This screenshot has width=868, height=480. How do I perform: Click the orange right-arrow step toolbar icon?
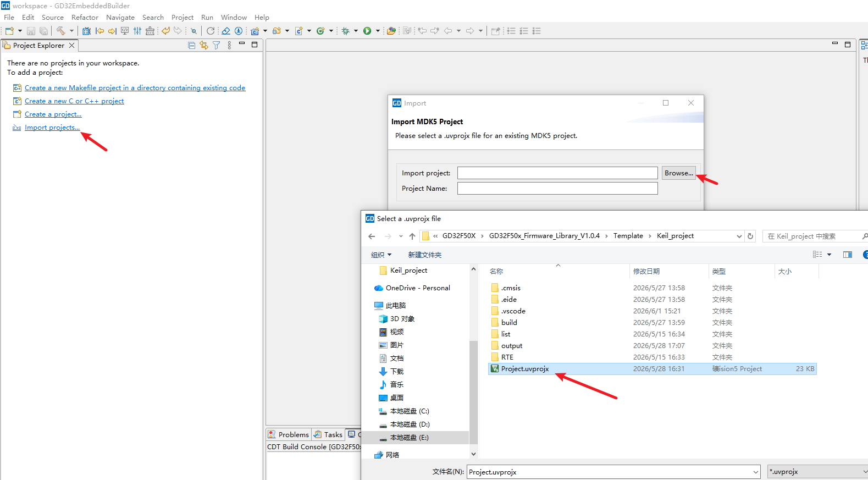[112, 31]
